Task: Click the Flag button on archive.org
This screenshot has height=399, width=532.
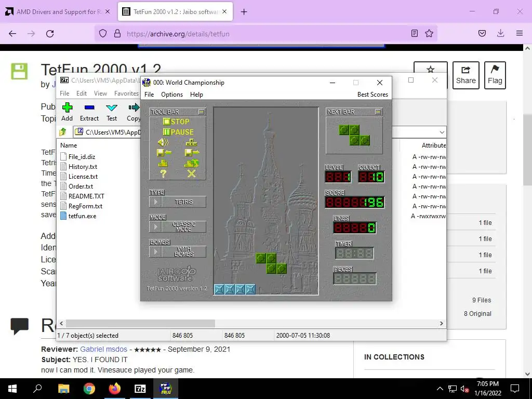Action: click(495, 75)
